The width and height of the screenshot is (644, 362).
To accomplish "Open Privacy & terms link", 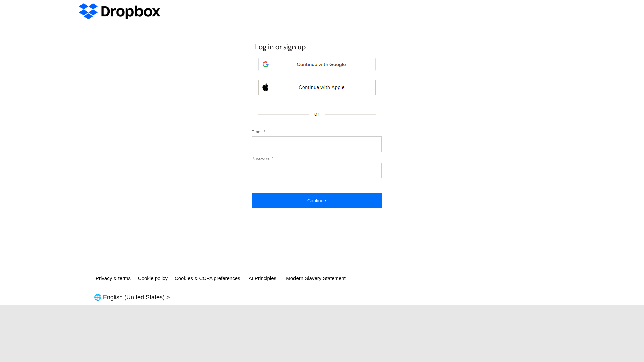I will coord(113,278).
